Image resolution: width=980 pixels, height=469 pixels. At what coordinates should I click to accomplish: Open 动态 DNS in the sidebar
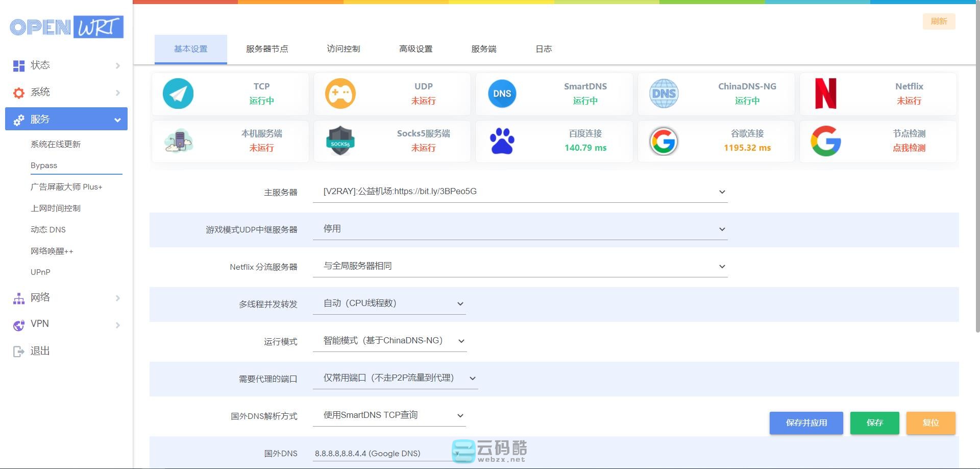click(x=48, y=230)
